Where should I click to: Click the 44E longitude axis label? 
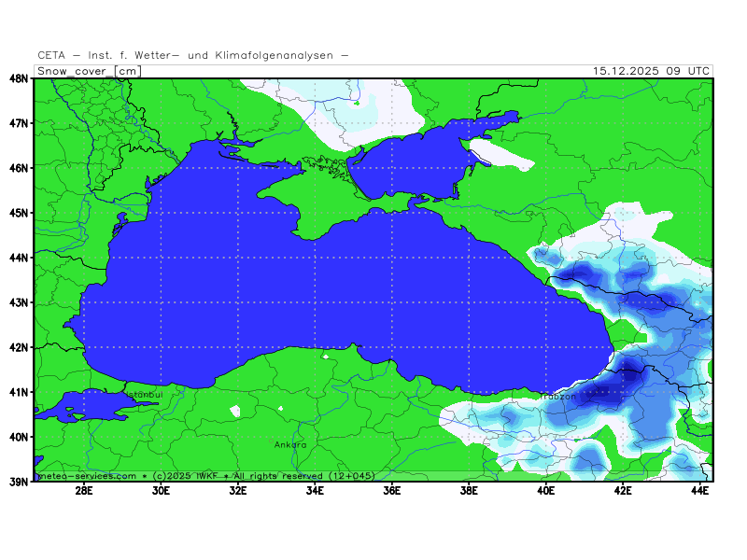(698, 491)
